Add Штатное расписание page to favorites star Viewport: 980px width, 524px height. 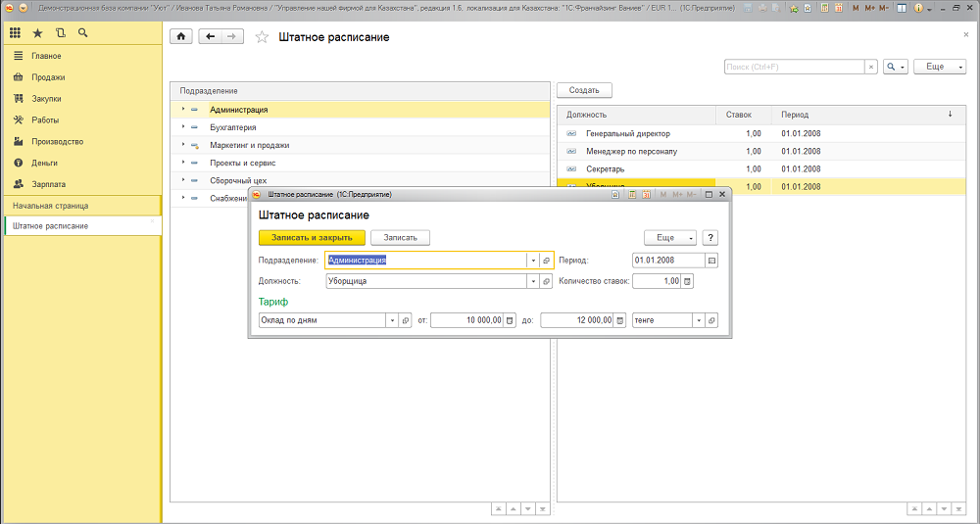[x=262, y=37]
